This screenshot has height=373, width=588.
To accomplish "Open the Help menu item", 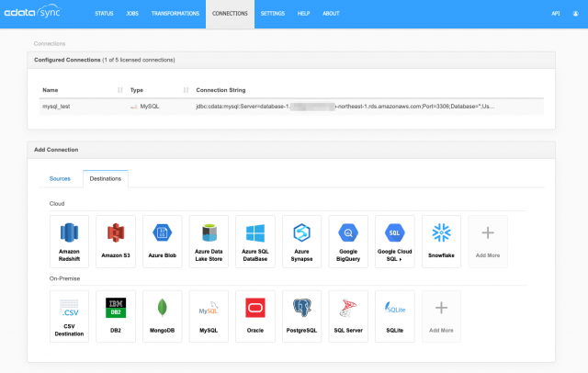I will [303, 14].
